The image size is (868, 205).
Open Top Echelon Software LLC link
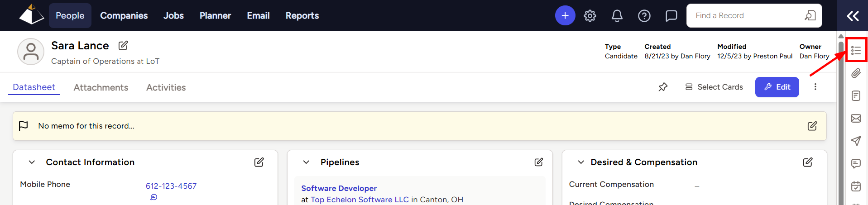360,200
